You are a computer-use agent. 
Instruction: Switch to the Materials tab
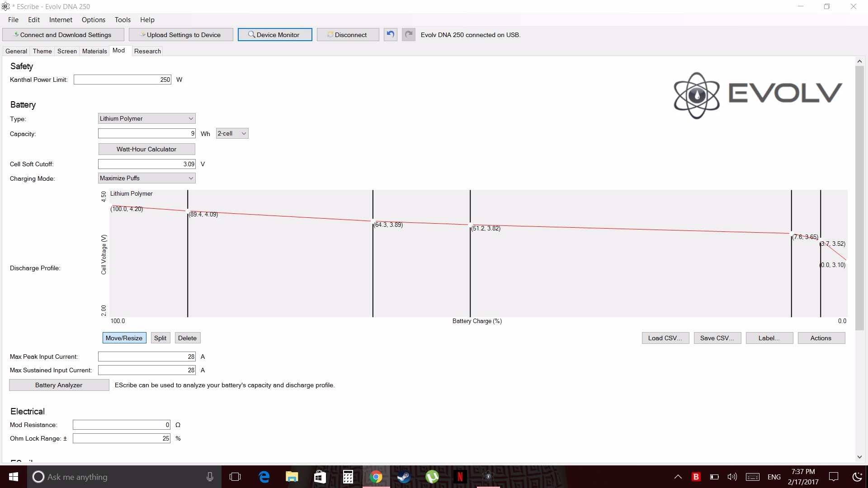pyautogui.click(x=94, y=51)
